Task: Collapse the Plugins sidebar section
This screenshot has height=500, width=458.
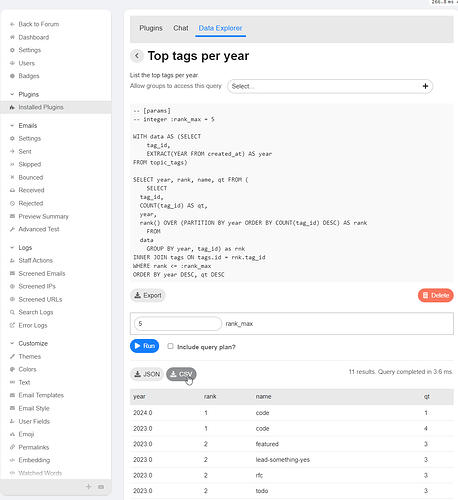Action: pyautogui.click(x=12, y=94)
